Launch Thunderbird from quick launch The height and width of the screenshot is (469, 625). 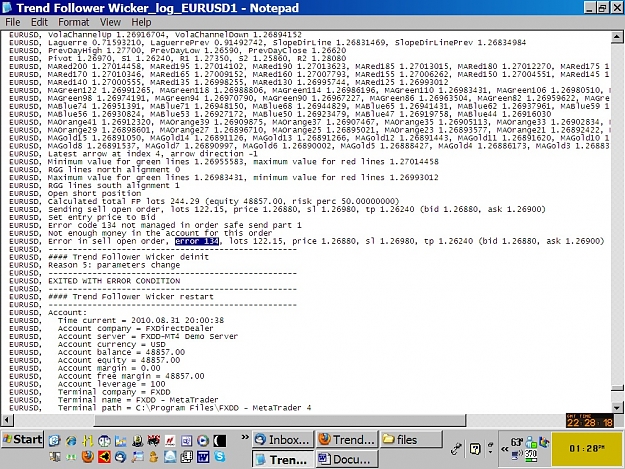(120, 457)
